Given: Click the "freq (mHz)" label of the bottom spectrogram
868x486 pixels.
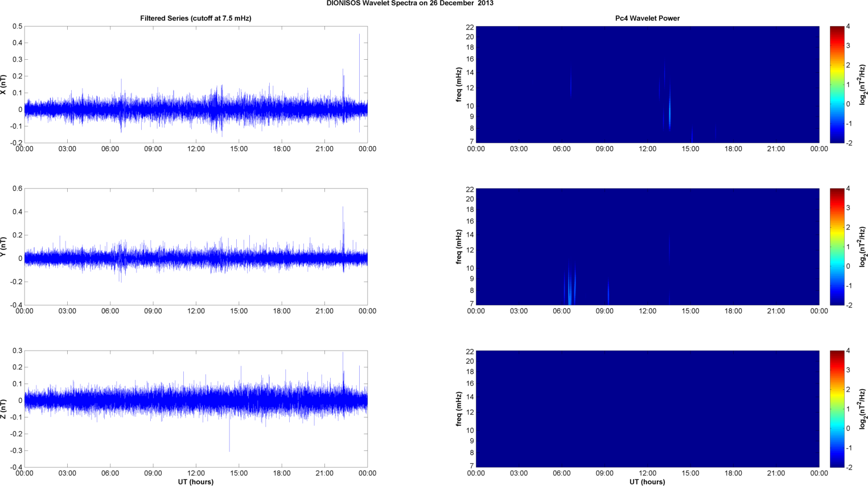Looking at the screenshot, I should [x=459, y=409].
